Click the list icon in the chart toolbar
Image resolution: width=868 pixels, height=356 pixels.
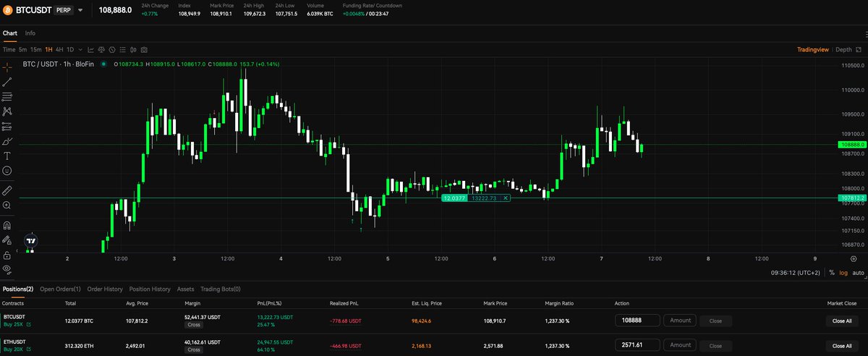click(x=124, y=50)
